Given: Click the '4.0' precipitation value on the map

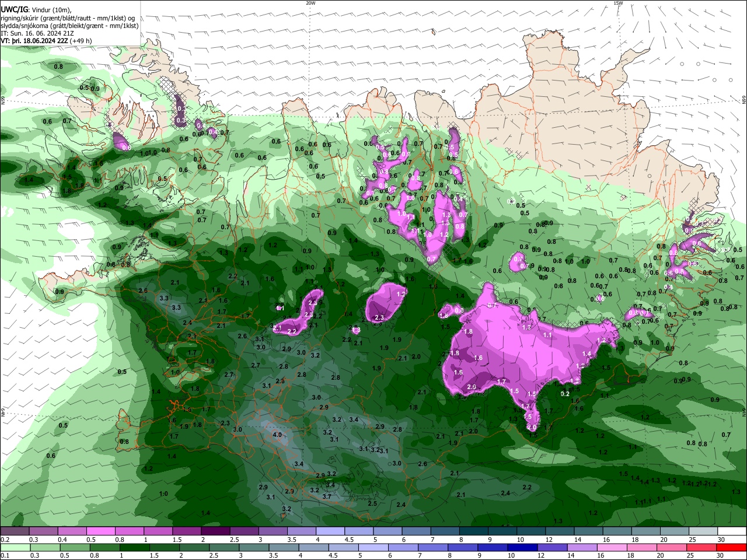Looking at the screenshot, I should click(x=277, y=435).
